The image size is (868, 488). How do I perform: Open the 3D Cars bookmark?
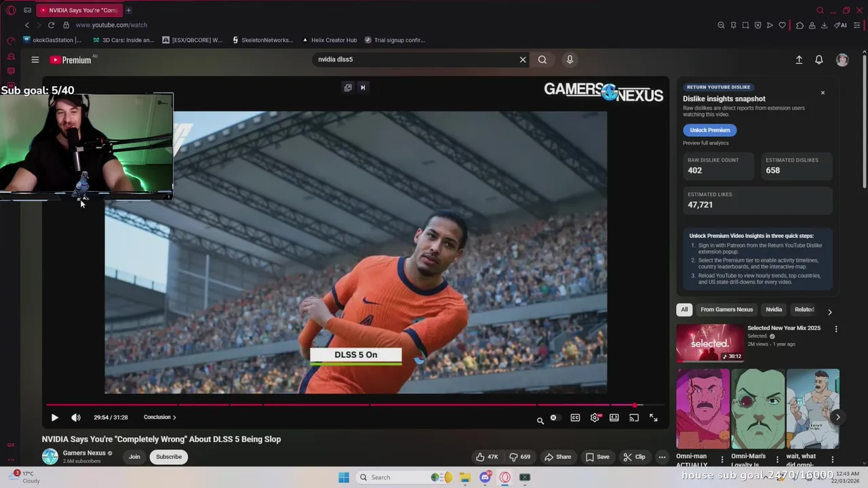[123, 40]
